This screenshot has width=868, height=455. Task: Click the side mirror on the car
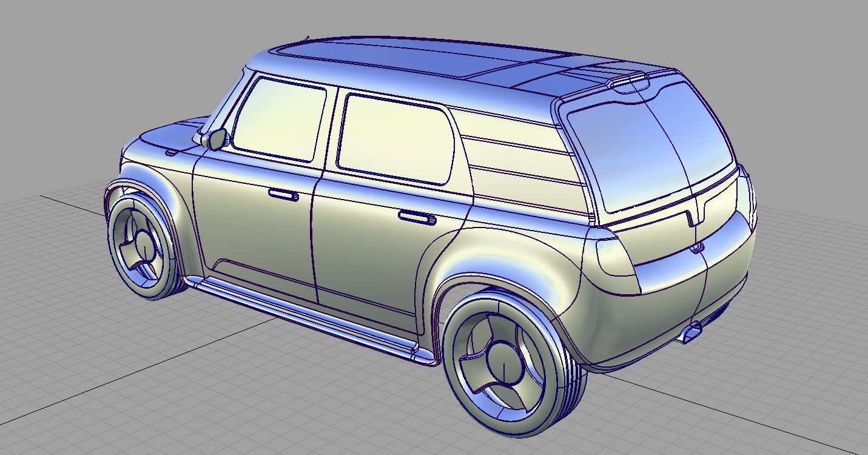[x=215, y=139]
